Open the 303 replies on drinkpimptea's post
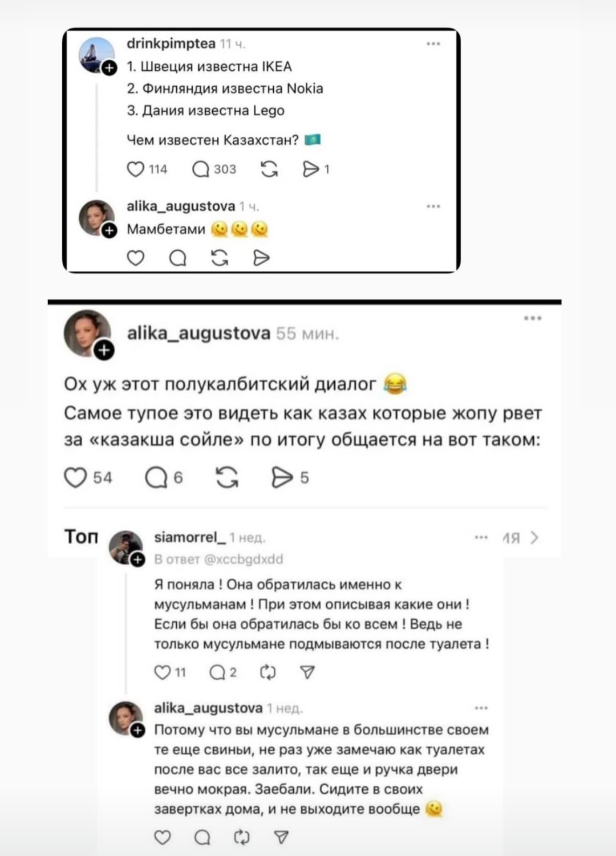Viewport: 616px width, 856px height. click(201, 169)
